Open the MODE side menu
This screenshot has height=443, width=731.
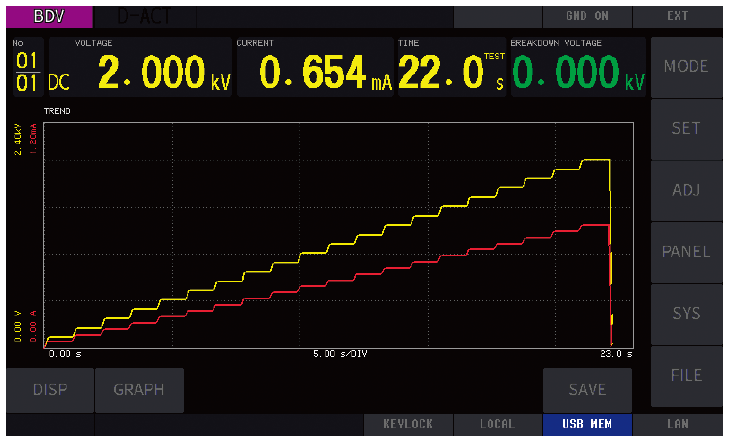coord(686,67)
